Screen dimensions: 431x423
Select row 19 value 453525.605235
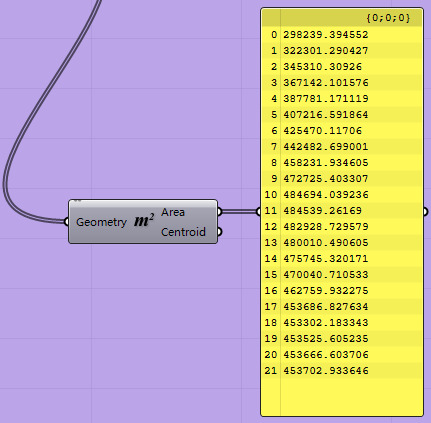tap(326, 339)
